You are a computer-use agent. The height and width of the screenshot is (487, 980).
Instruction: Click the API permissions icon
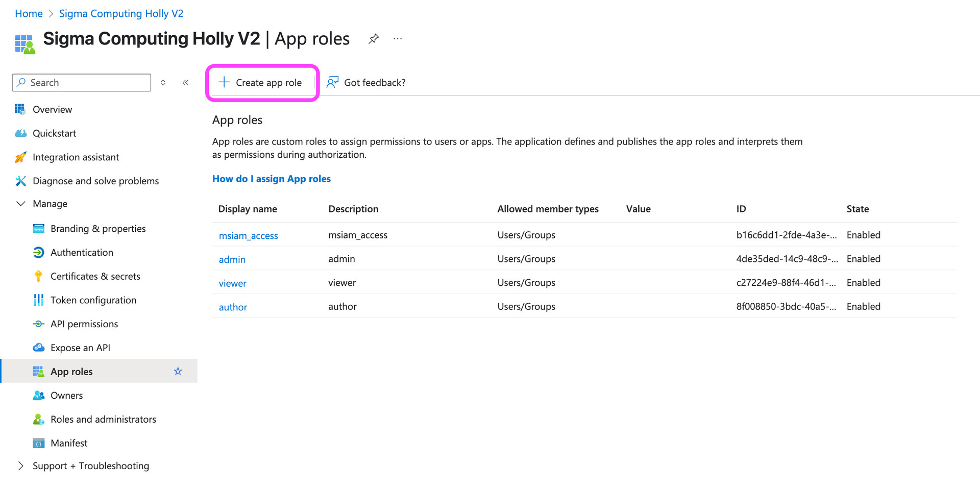pos(38,324)
